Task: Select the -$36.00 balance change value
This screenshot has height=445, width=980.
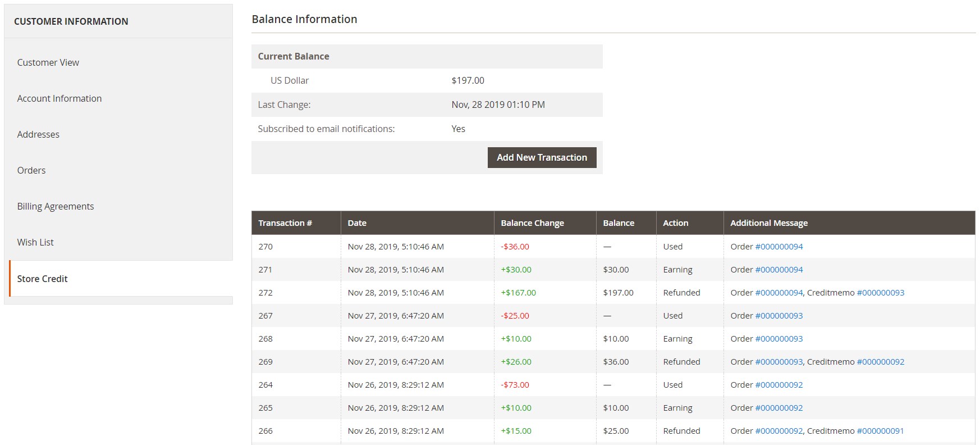Action: coord(515,247)
